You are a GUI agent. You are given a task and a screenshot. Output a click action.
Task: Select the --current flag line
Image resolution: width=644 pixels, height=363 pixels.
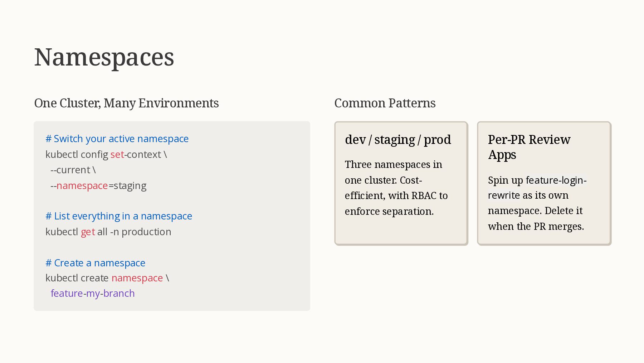click(73, 170)
